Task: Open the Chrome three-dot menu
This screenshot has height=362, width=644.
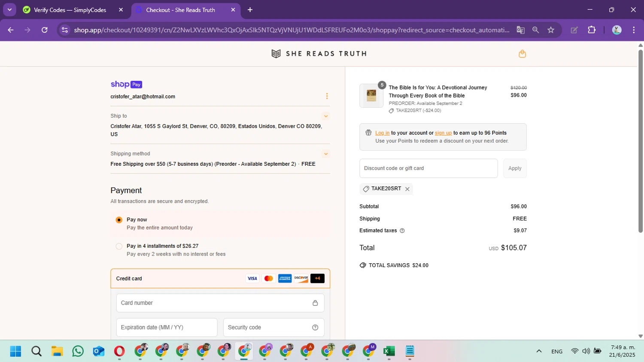Action: [x=634, y=30]
